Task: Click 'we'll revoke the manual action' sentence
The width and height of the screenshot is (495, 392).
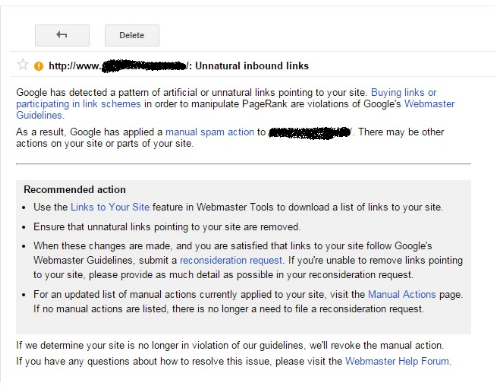Action: [376, 345]
